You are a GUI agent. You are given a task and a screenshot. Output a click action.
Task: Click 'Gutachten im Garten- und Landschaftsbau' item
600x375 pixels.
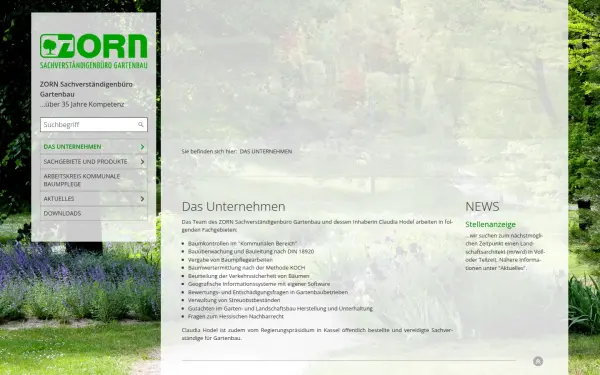pos(280,308)
